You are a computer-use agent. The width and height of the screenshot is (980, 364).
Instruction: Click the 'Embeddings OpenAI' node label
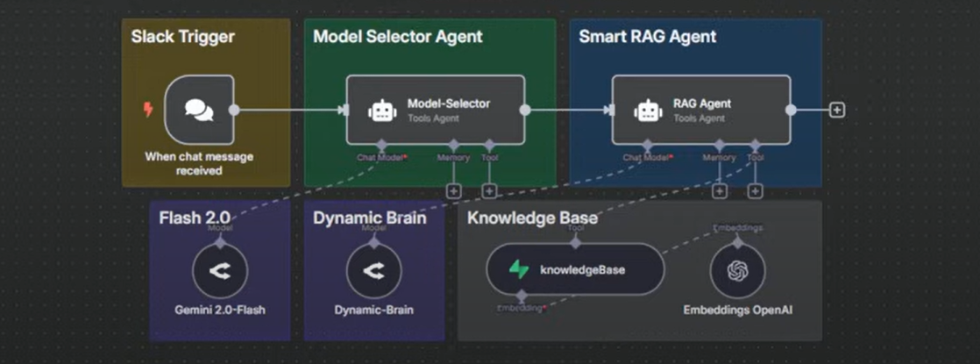point(738,310)
